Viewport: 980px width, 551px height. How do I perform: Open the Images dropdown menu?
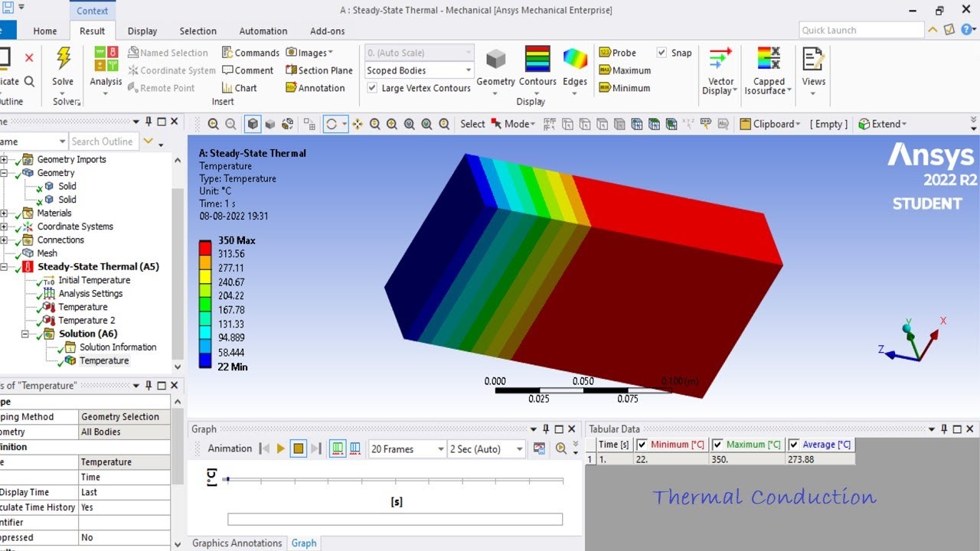click(309, 53)
